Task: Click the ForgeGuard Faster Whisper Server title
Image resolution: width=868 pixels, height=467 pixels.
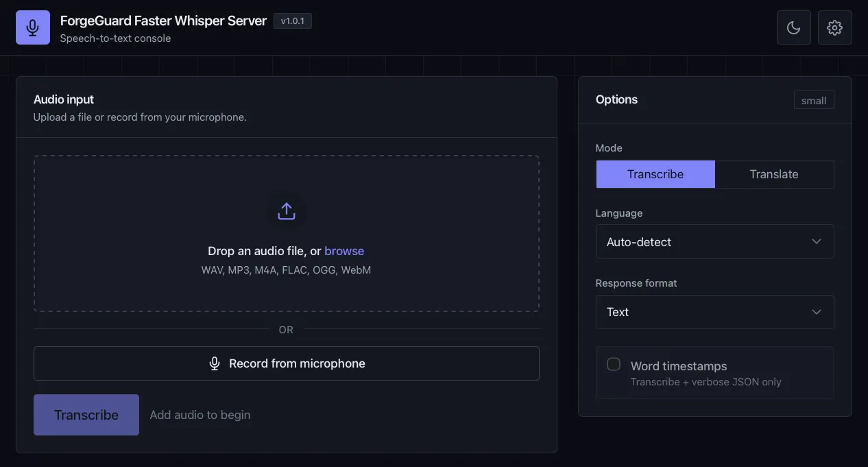Action: click(x=163, y=21)
